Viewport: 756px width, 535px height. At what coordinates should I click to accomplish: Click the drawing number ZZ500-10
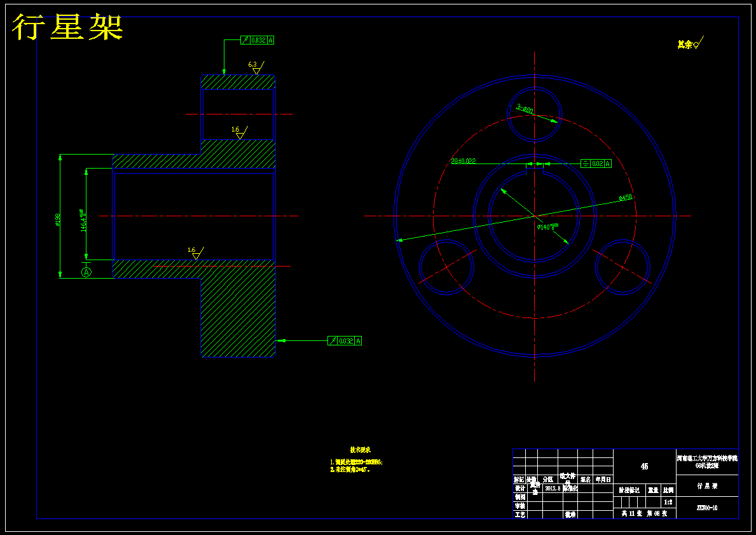pos(707,508)
